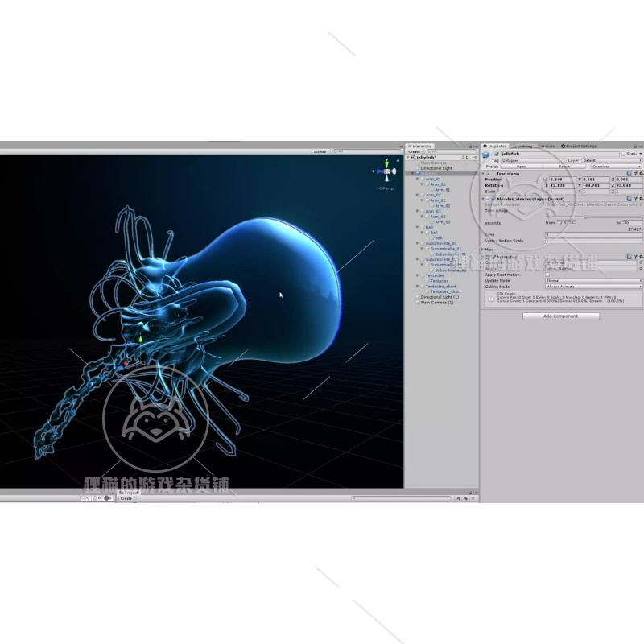Switch to the Inspector tab

pyautogui.click(x=495, y=147)
